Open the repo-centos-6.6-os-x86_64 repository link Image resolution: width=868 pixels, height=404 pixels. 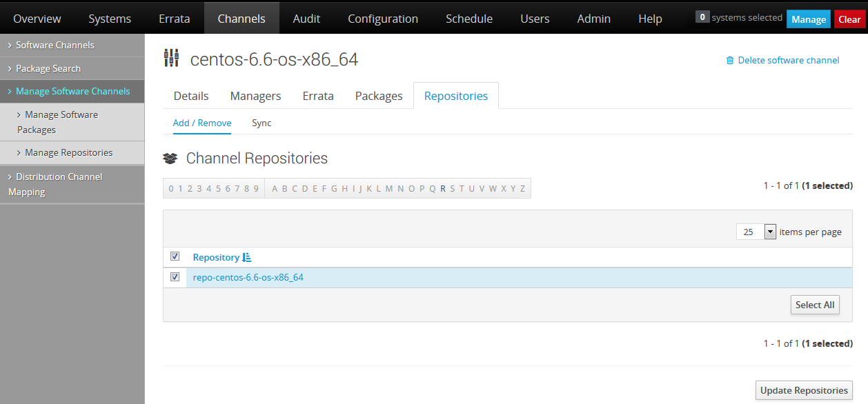248,277
